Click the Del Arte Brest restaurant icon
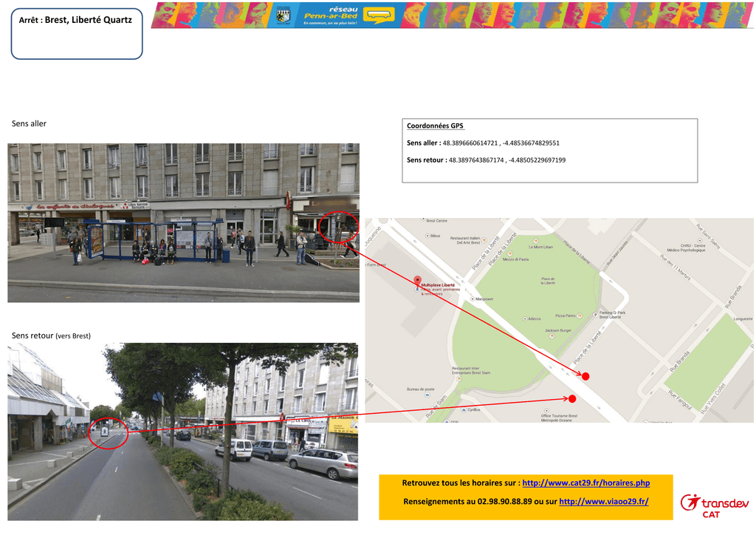This screenshot has width=756, height=535. tap(484, 240)
